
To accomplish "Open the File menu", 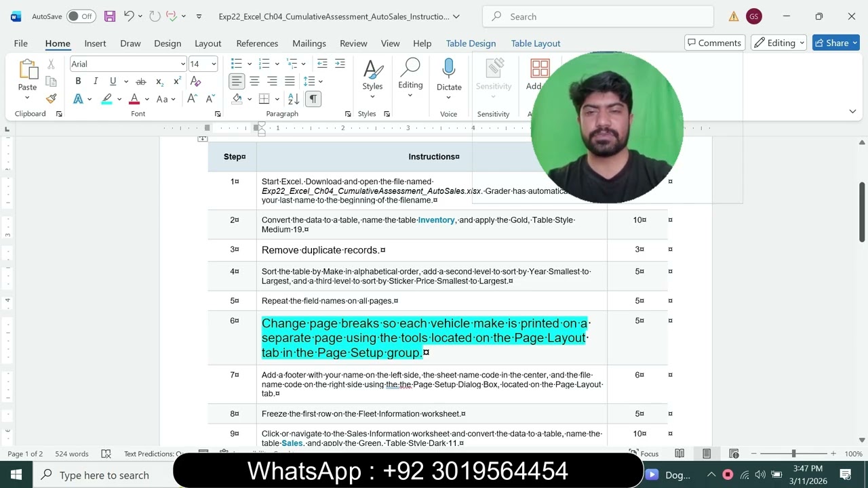I will (21, 43).
